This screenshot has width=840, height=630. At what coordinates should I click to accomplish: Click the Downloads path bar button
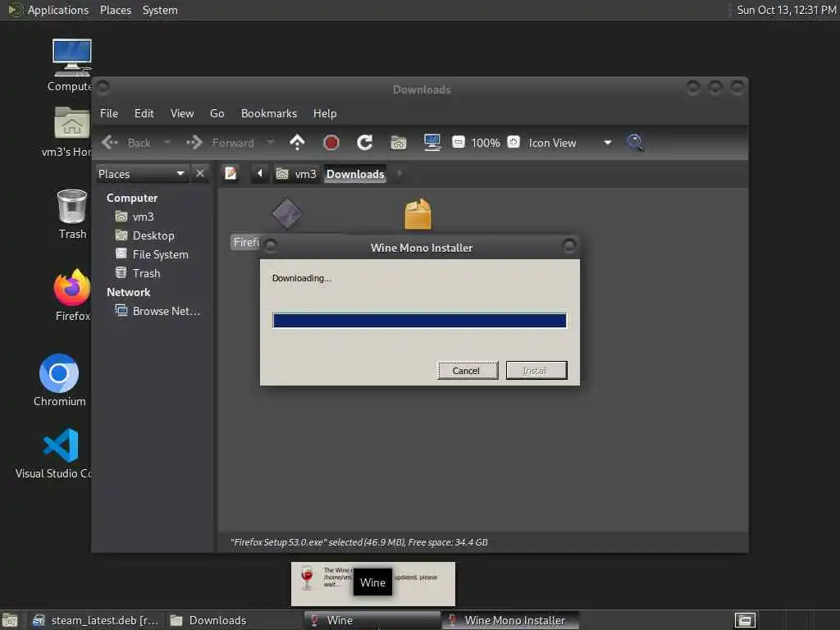pyautogui.click(x=355, y=174)
